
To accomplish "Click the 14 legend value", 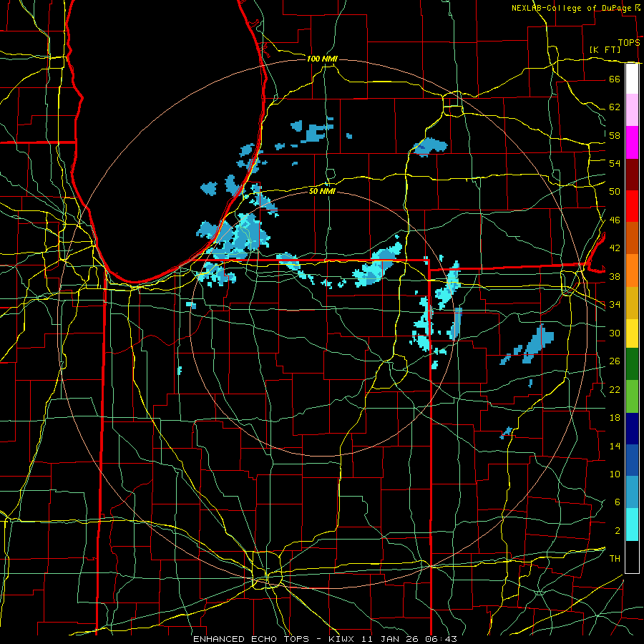I will click(615, 446).
